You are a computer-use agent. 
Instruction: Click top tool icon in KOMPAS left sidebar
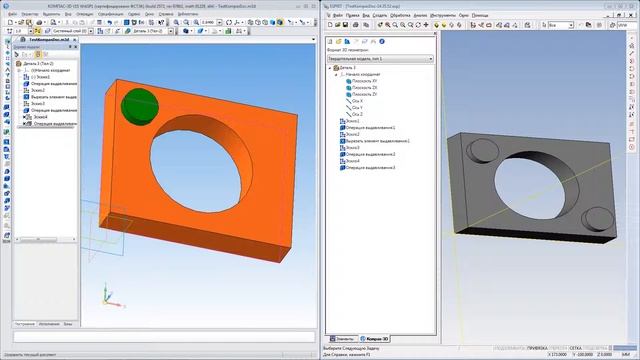[x=7, y=42]
